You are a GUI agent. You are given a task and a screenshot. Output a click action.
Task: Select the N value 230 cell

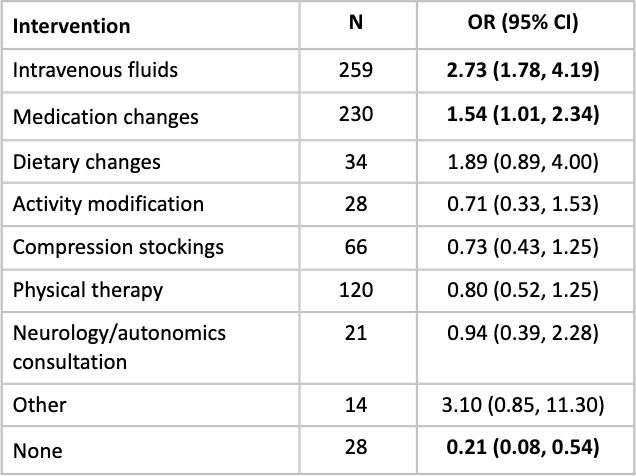355,115
